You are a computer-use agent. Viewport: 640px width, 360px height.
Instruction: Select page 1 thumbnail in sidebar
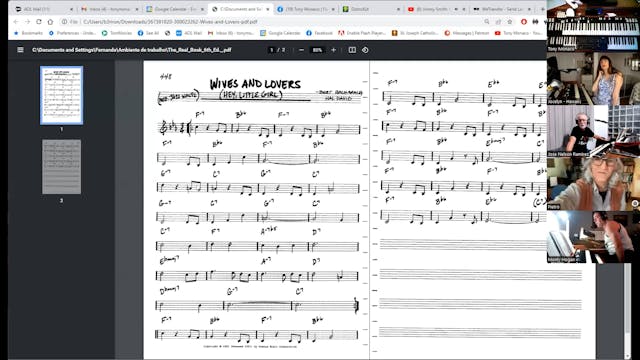tap(62, 95)
